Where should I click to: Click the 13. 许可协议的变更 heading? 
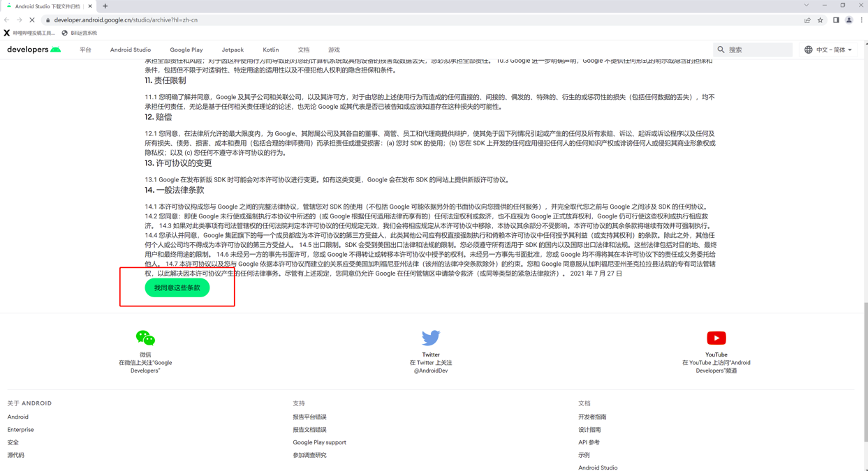point(178,163)
